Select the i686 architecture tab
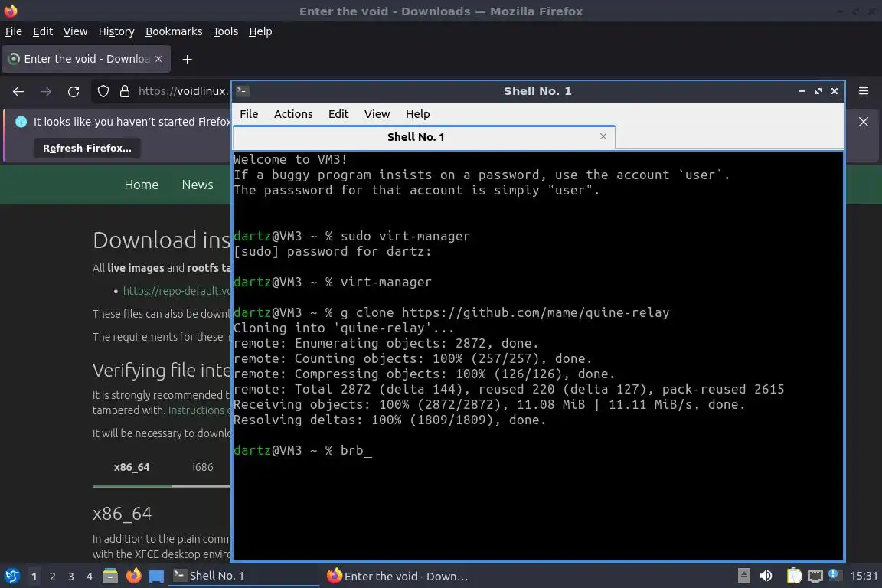 pos(202,467)
